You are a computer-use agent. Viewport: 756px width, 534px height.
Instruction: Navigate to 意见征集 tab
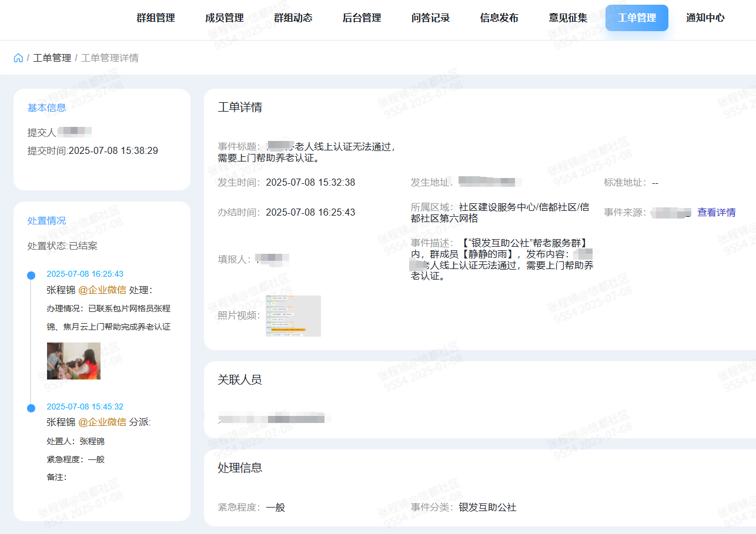pos(568,18)
